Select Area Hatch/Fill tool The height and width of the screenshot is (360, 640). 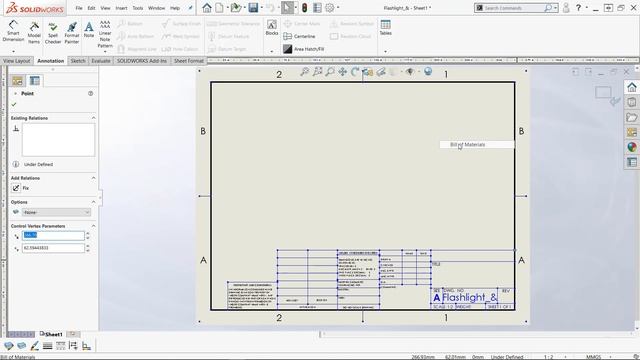[304, 49]
